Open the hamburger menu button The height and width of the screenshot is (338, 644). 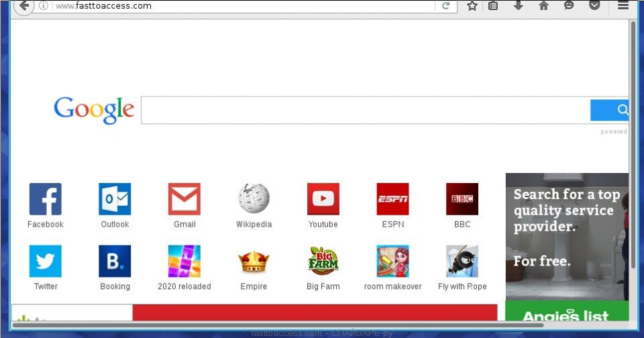[623, 5]
